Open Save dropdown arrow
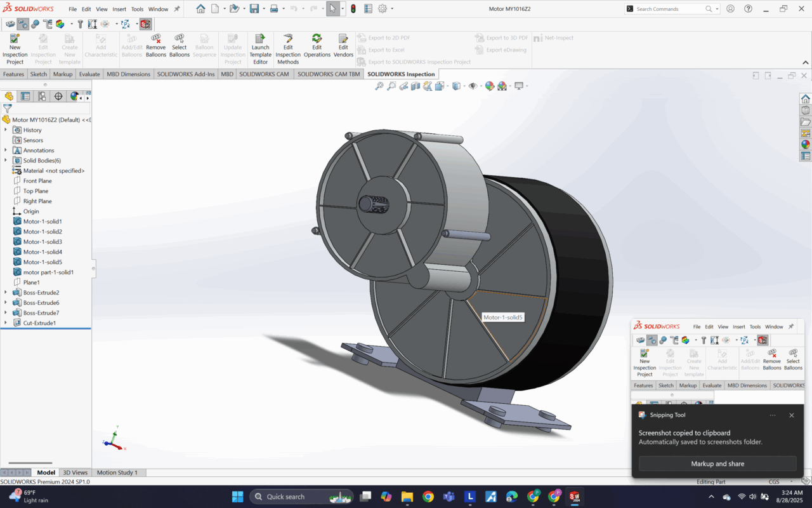This screenshot has height=508, width=812. pos(263,9)
